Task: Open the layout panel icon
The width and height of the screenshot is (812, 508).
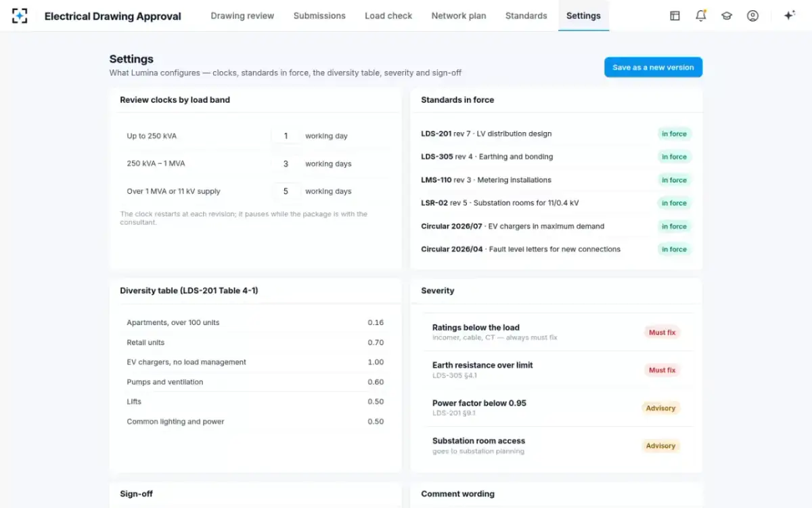Action: (675, 16)
